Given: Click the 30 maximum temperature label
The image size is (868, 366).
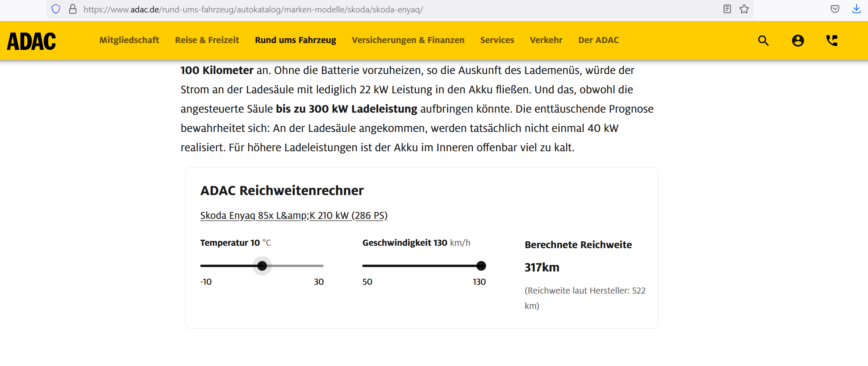Looking at the screenshot, I should (x=319, y=282).
